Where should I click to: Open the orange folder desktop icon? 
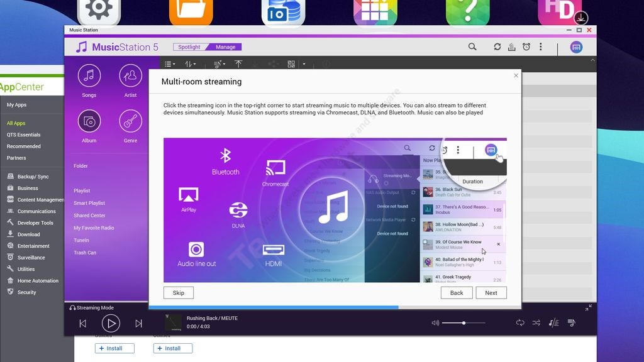click(191, 13)
